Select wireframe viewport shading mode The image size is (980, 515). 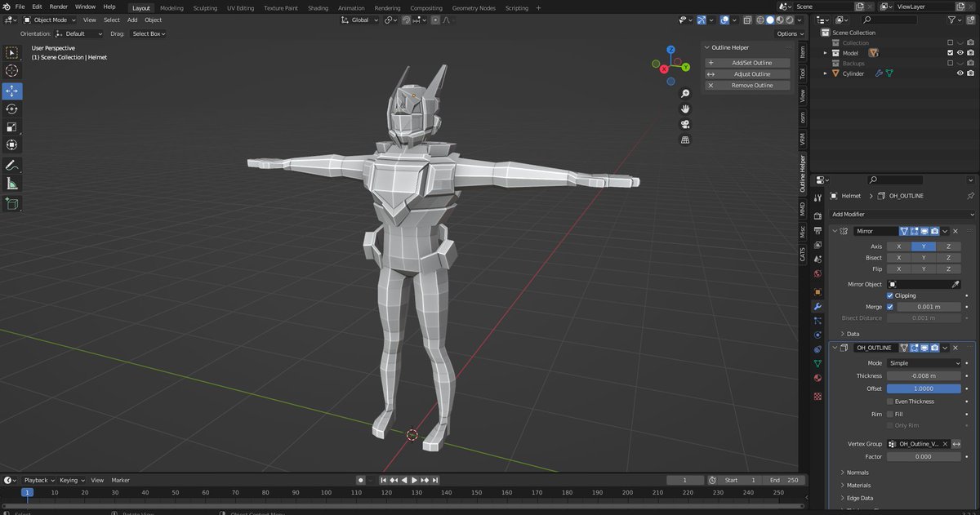click(x=759, y=20)
